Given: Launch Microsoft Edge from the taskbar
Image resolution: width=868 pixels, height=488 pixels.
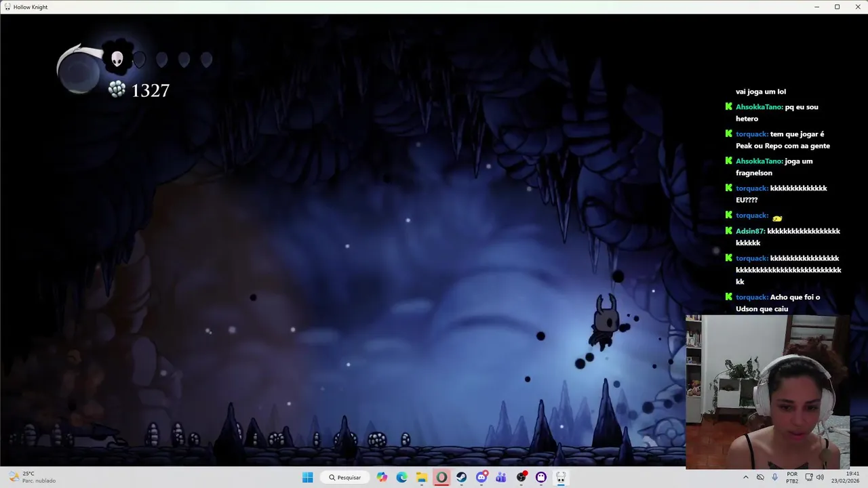Looking at the screenshot, I should click(401, 477).
